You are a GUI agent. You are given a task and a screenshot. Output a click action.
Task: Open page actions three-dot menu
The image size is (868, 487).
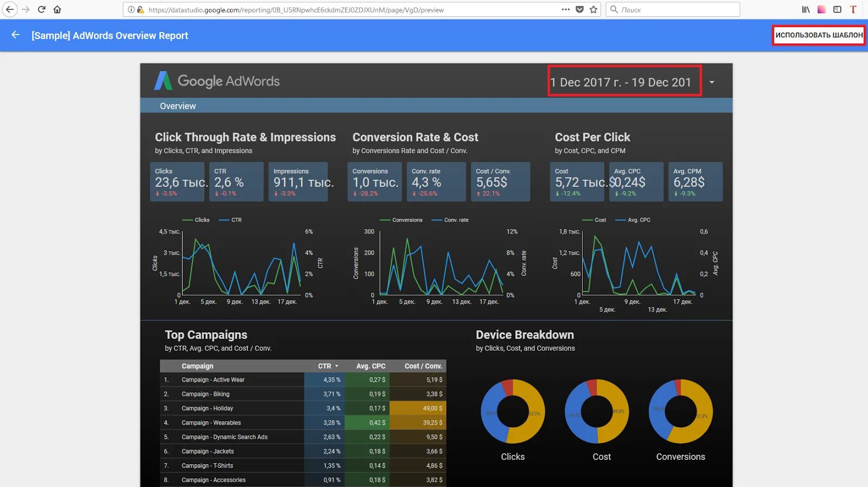(566, 9)
